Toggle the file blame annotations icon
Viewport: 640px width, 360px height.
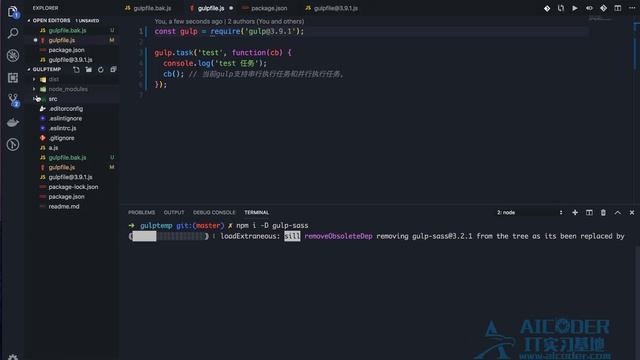[589, 8]
